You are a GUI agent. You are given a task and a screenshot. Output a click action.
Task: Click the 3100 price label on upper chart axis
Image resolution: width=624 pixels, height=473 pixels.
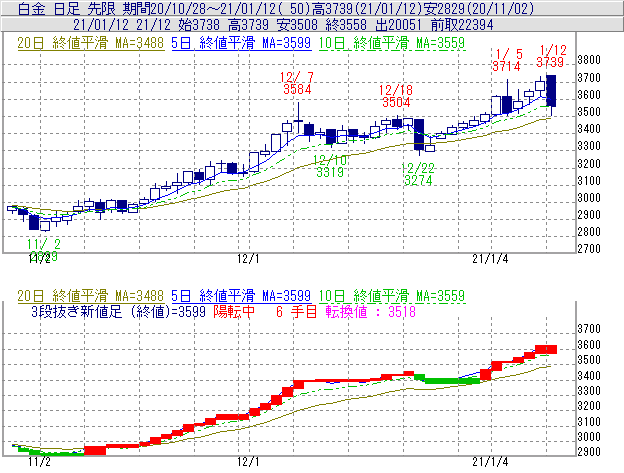coord(589,181)
